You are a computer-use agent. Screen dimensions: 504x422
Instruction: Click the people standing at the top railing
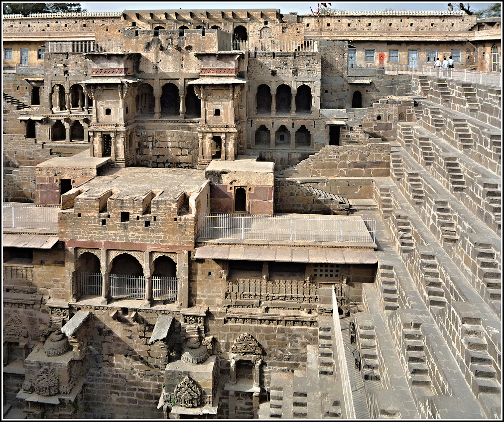coord(444,65)
